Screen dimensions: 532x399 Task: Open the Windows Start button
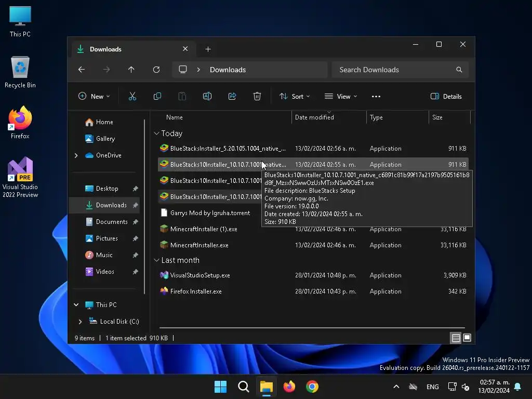pos(220,387)
